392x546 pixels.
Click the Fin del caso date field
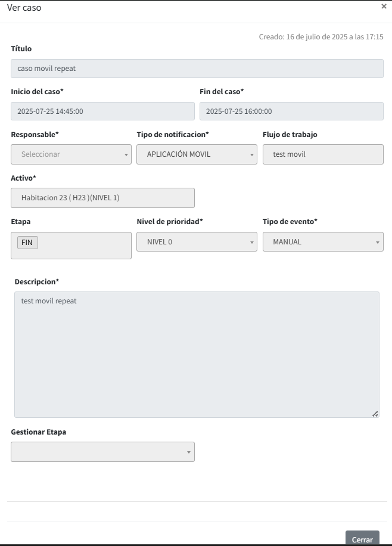[x=291, y=111]
